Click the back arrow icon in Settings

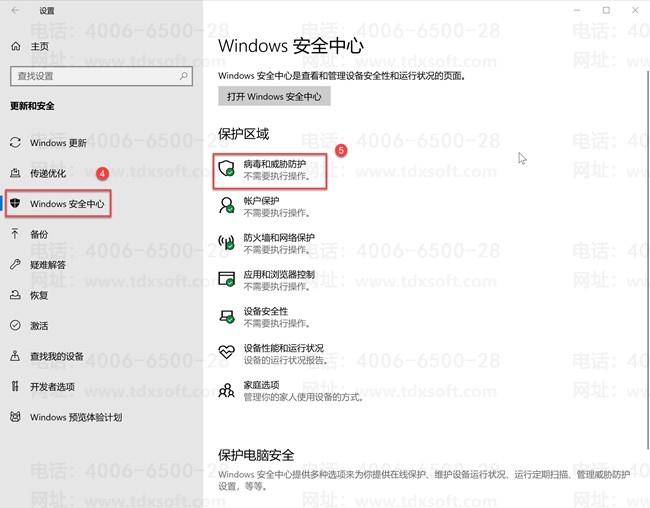15,10
